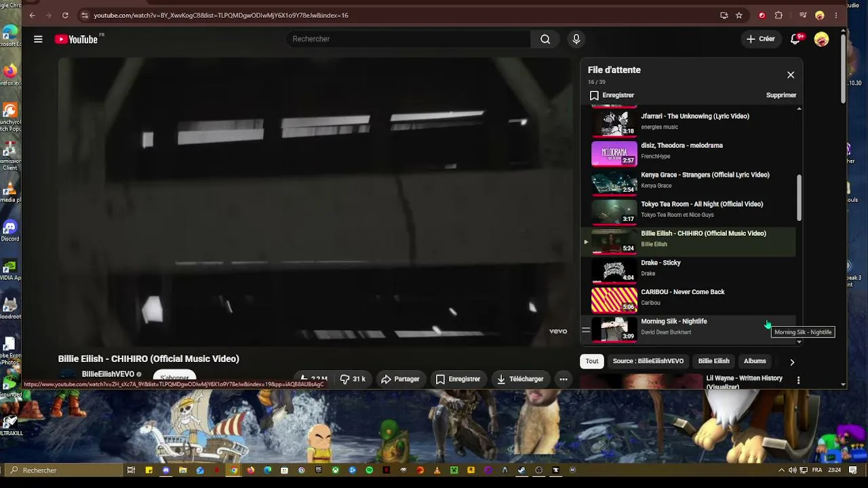Open the YouTube hamburger guide menu
Screen dimensions: 868x488
[x=38, y=39]
